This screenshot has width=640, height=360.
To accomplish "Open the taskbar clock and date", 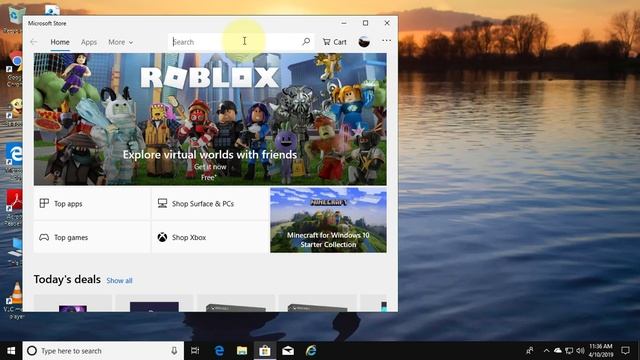I will 601,351.
